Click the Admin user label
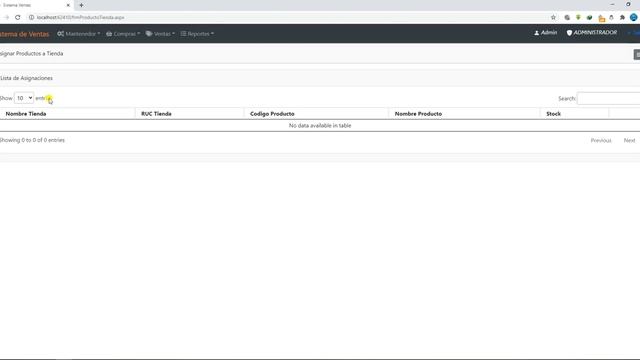Image resolution: width=640 pixels, height=360 pixels. [549, 33]
